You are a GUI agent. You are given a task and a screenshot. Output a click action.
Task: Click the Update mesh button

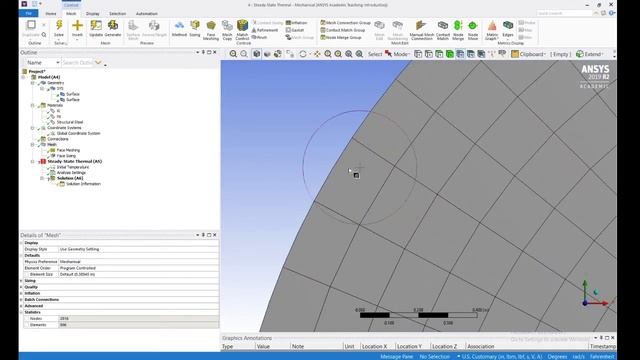(96, 28)
